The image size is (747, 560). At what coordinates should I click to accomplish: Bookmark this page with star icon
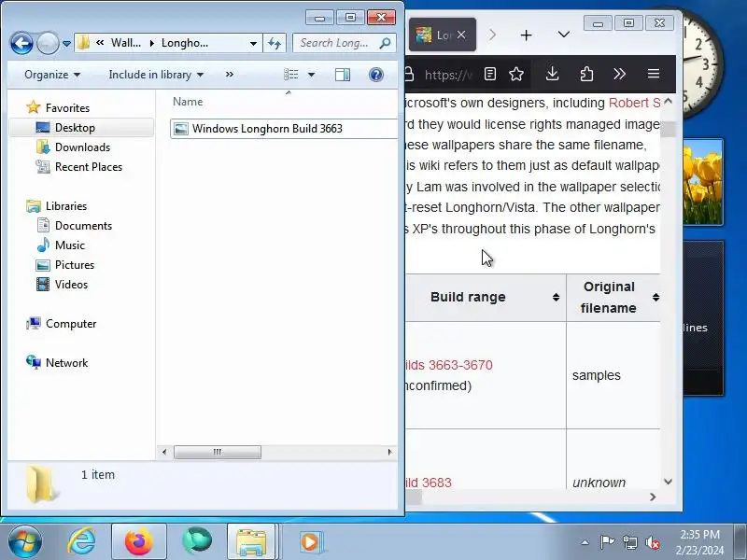[516, 74]
